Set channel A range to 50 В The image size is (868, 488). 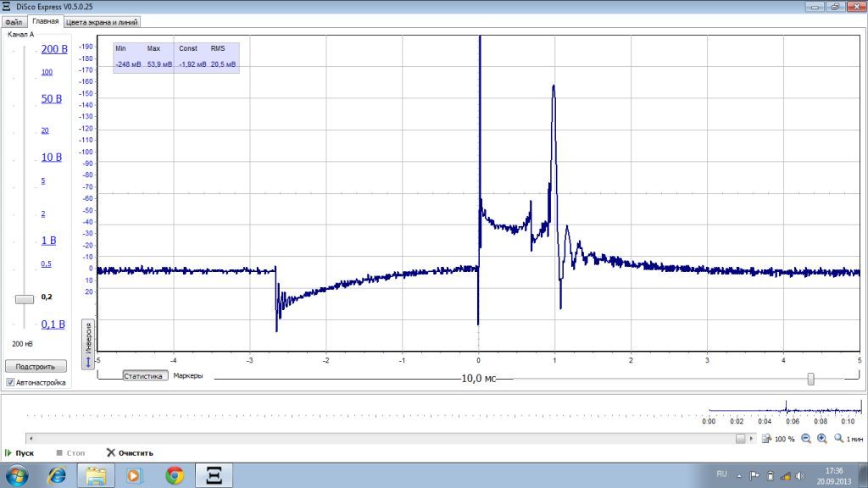[x=52, y=99]
